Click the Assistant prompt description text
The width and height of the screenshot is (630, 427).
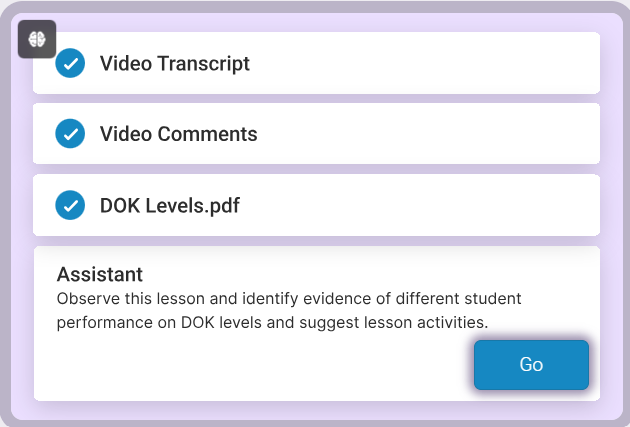[288, 311]
